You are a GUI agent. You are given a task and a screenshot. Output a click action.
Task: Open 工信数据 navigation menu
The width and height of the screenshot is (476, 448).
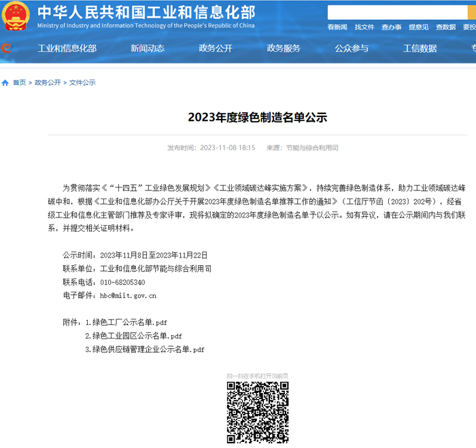point(420,48)
